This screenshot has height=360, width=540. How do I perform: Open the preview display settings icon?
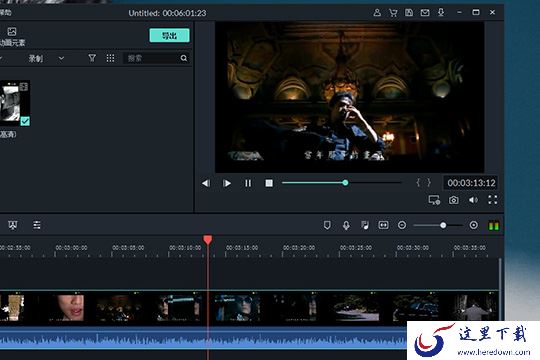[x=434, y=200]
